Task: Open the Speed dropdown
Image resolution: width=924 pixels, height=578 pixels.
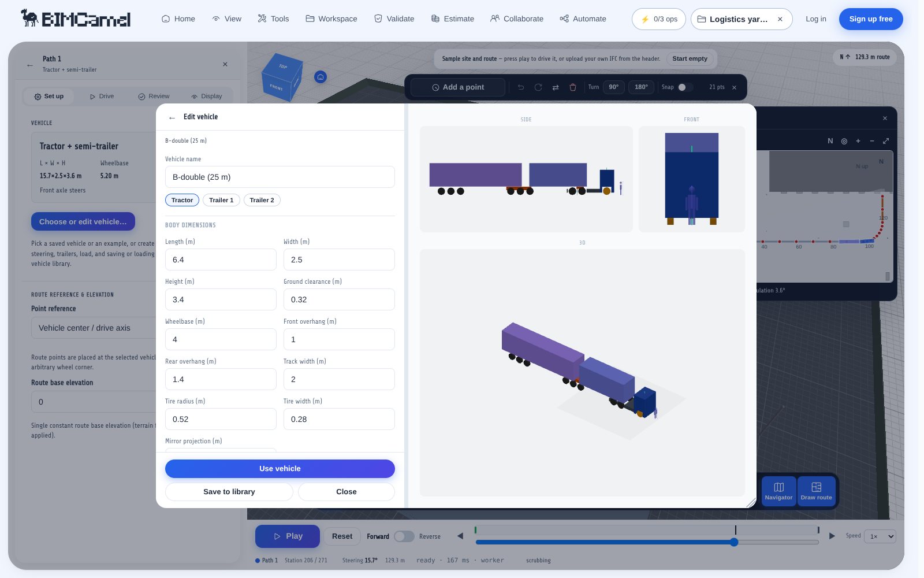Action: pos(880,536)
